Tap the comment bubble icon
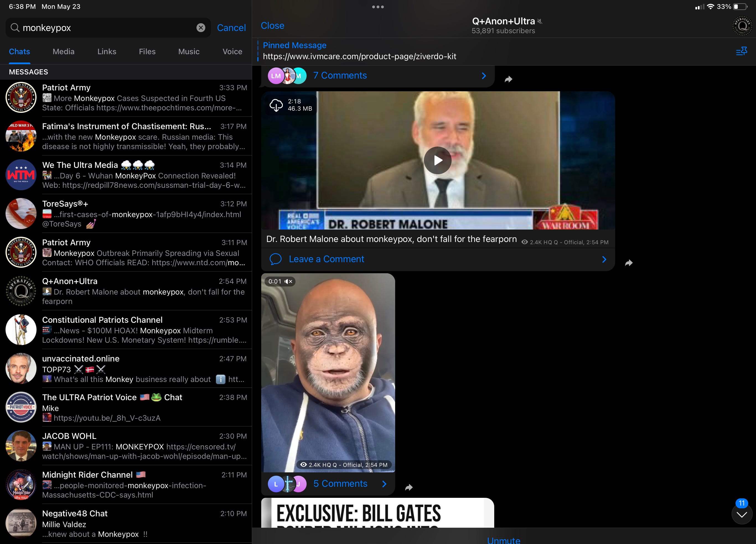Image resolution: width=756 pixels, height=544 pixels. (276, 259)
